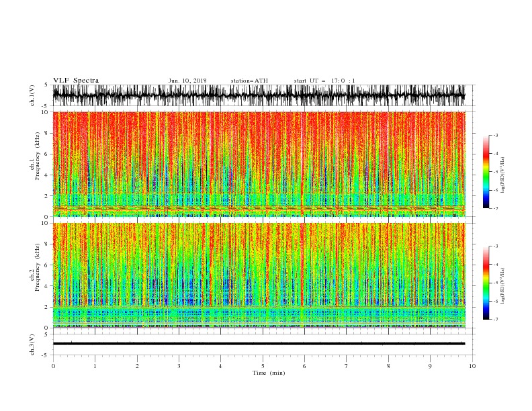Click the ch.2 spectrogram plot
Image resolution: width=532 pixels, height=411 pixels.
point(259,275)
